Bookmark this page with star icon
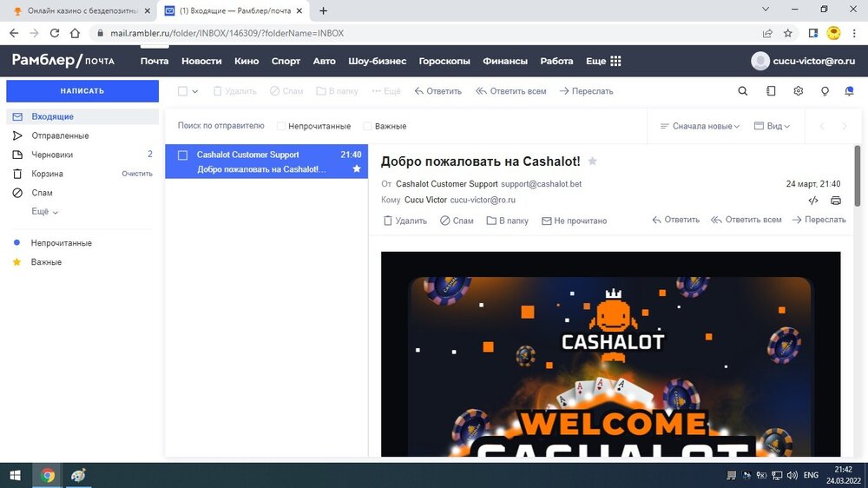Viewport: 868px width, 488px height. pos(788,33)
